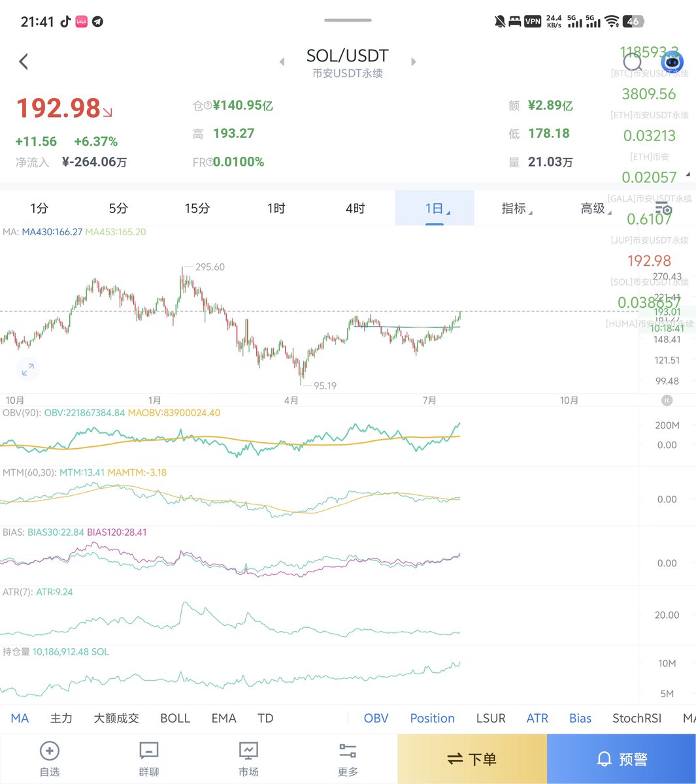Screen dimensions: 696x784
Task: Toggle 主力 main indicator
Action: pos(61,718)
